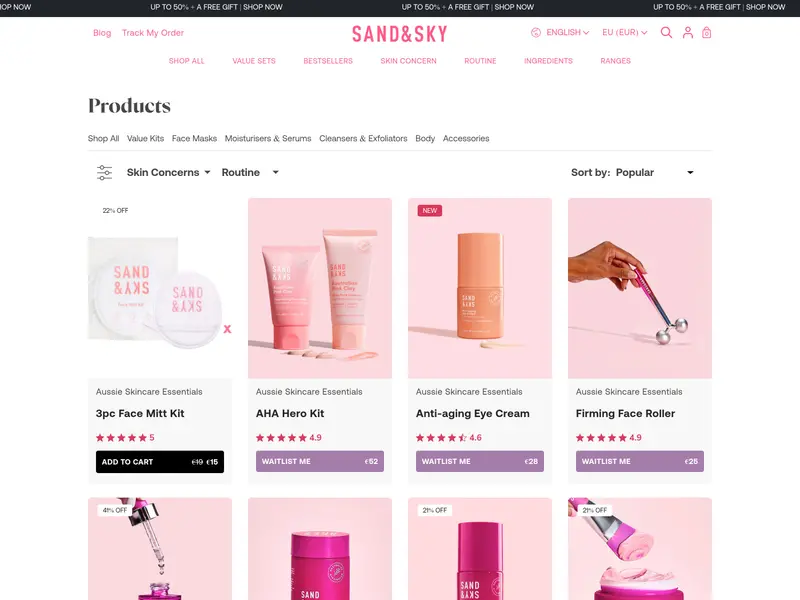Add 3pc Face Mitt Kit to cart

point(160,462)
